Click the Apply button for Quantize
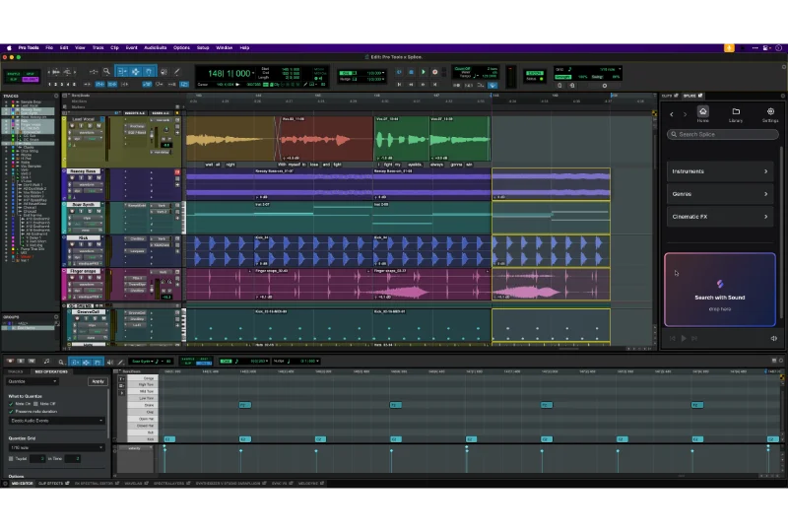 (98, 381)
